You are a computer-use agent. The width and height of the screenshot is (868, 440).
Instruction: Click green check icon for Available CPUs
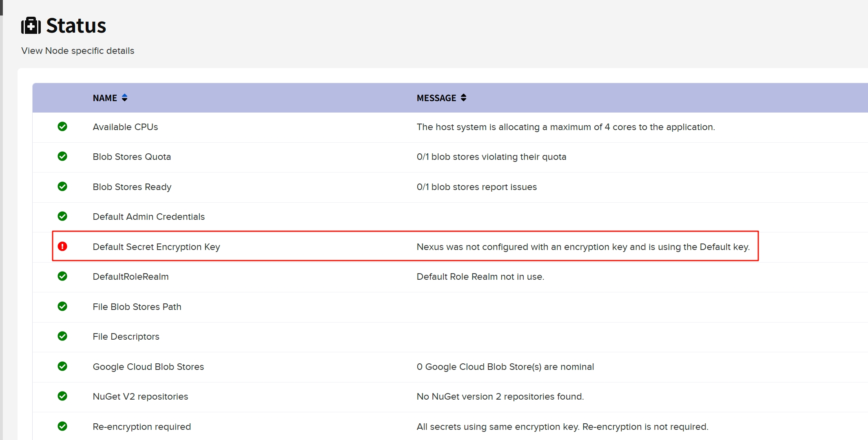click(62, 127)
